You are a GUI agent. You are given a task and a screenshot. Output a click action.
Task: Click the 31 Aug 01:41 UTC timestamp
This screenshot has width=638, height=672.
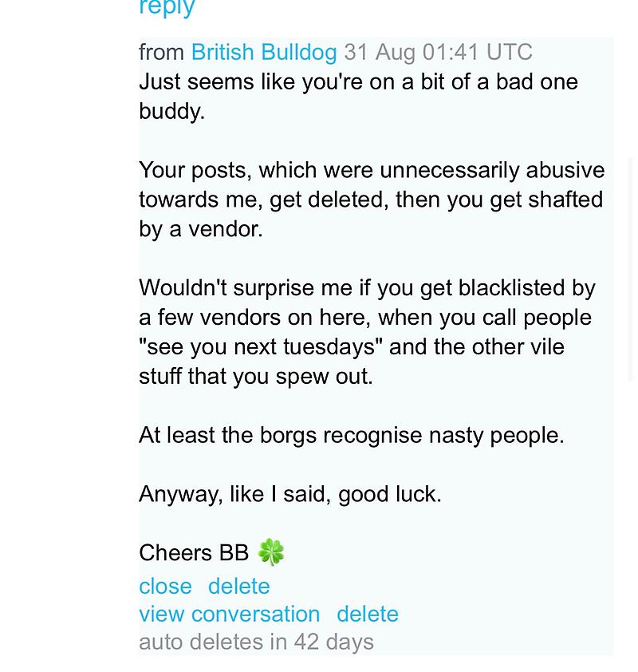(x=438, y=52)
